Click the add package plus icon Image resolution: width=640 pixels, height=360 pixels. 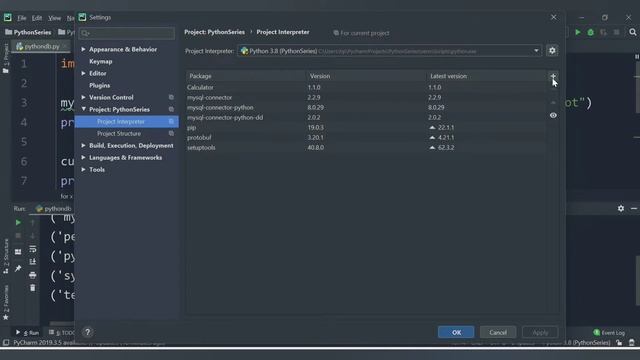click(x=553, y=76)
